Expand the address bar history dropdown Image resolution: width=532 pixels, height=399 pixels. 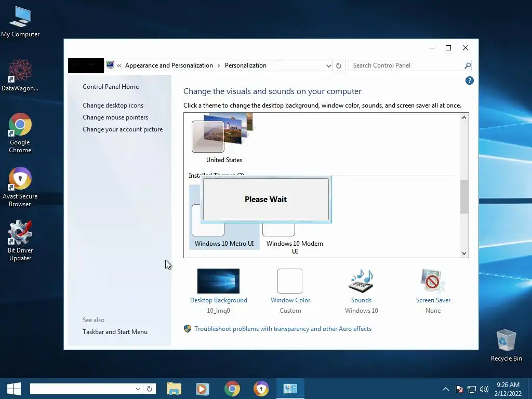(x=328, y=65)
